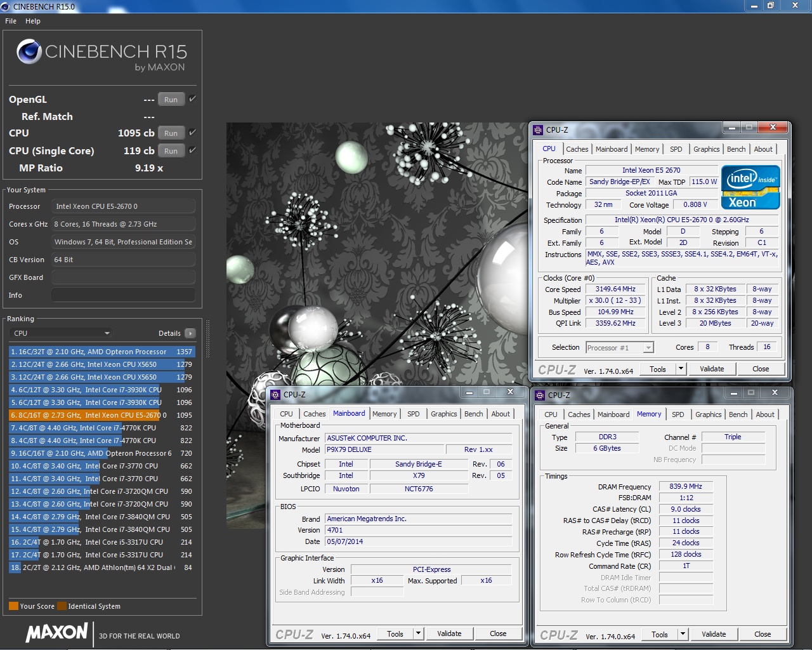Click the P9X79 DELUXE model field
Image resolution: width=812 pixels, height=650 pixels.
pos(384,450)
